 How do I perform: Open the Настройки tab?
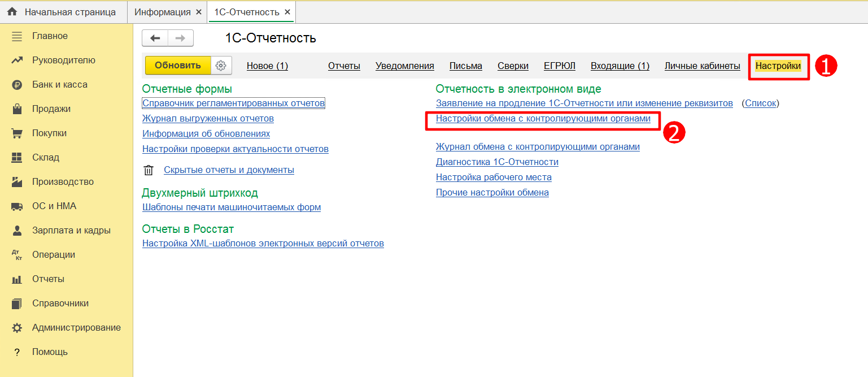click(x=778, y=66)
